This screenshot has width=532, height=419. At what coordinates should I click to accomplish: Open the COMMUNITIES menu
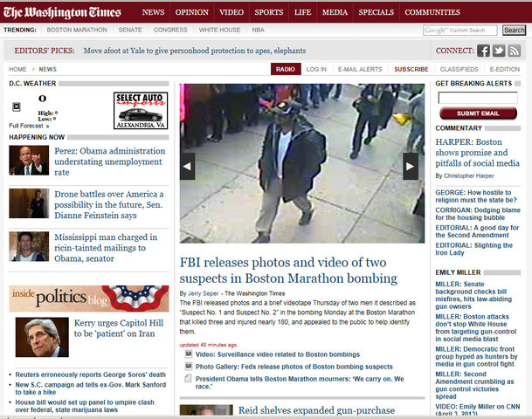coord(432,12)
